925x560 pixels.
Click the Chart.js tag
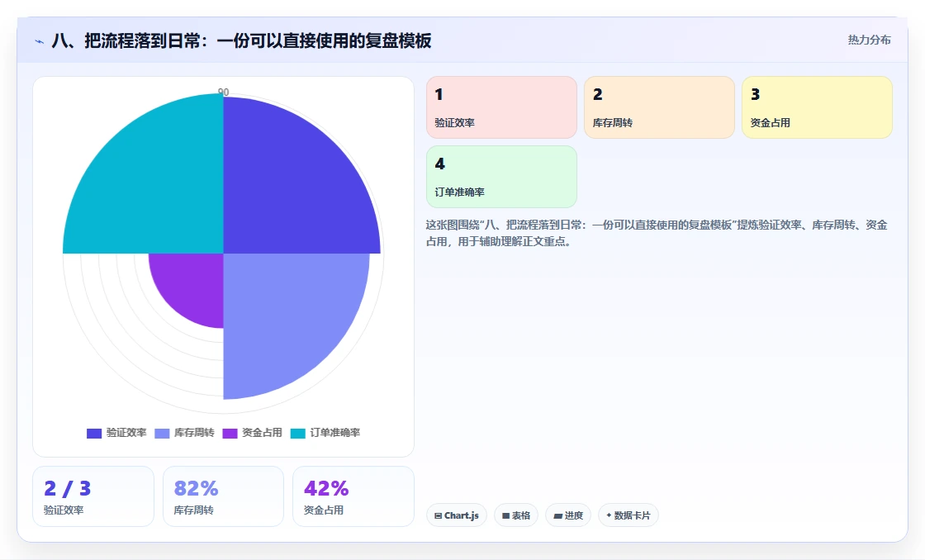click(x=457, y=515)
